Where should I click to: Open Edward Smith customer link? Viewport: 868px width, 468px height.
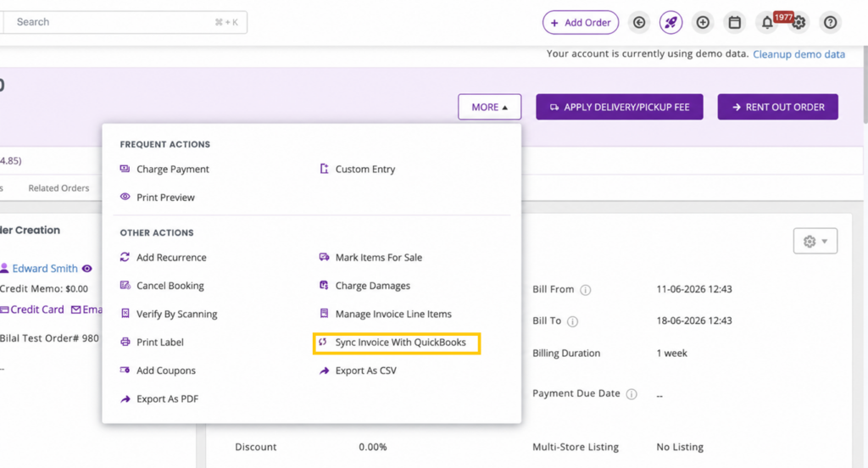pos(45,269)
